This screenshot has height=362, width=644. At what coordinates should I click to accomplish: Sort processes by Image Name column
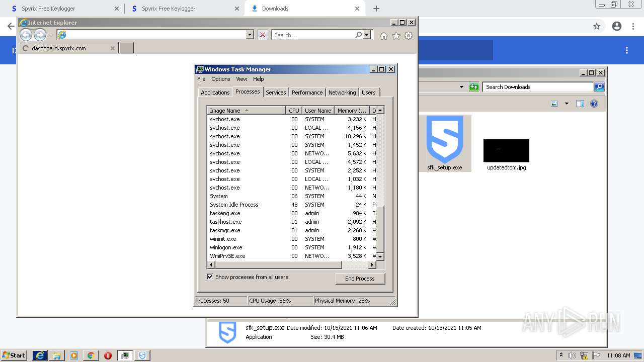click(246, 110)
